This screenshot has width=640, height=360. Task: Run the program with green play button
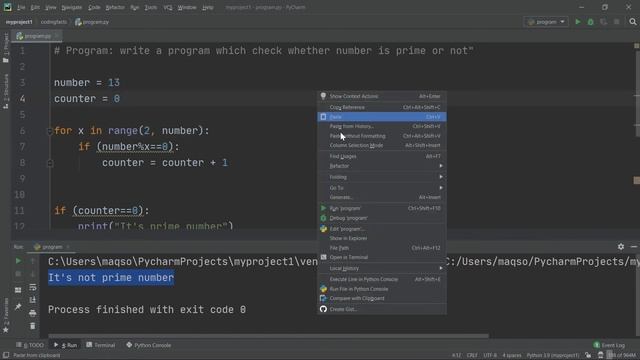[x=578, y=22]
